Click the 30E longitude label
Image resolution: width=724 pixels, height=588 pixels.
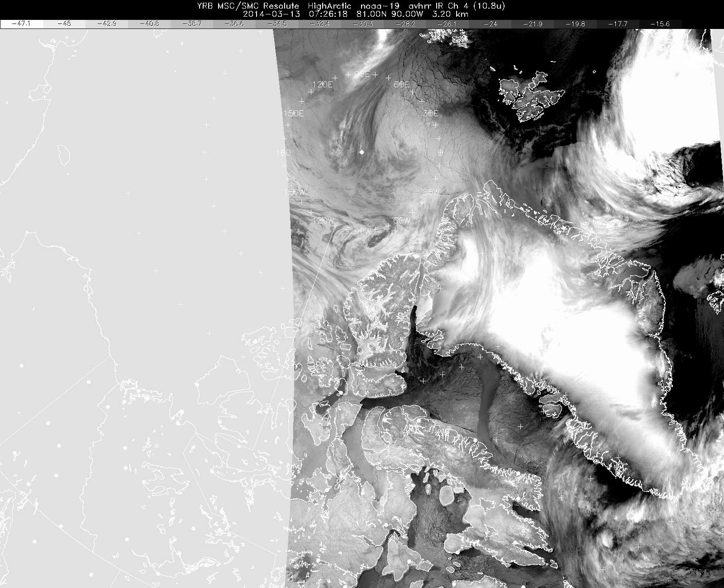point(430,114)
